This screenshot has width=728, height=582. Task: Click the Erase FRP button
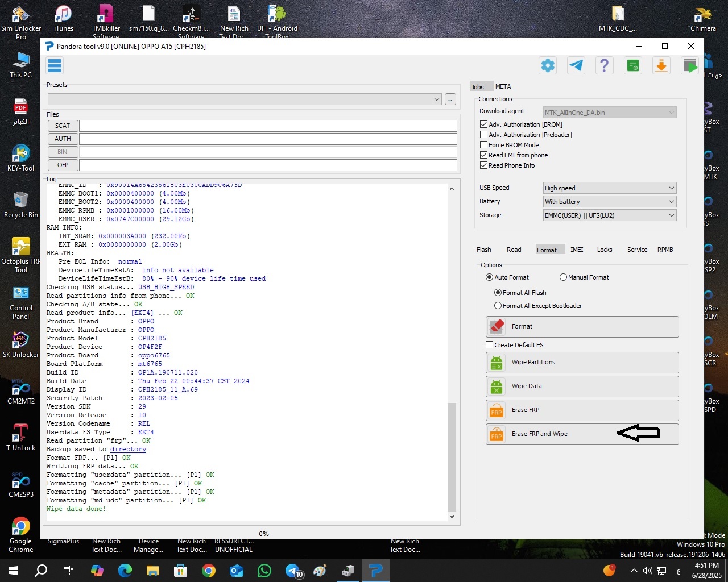(x=582, y=410)
